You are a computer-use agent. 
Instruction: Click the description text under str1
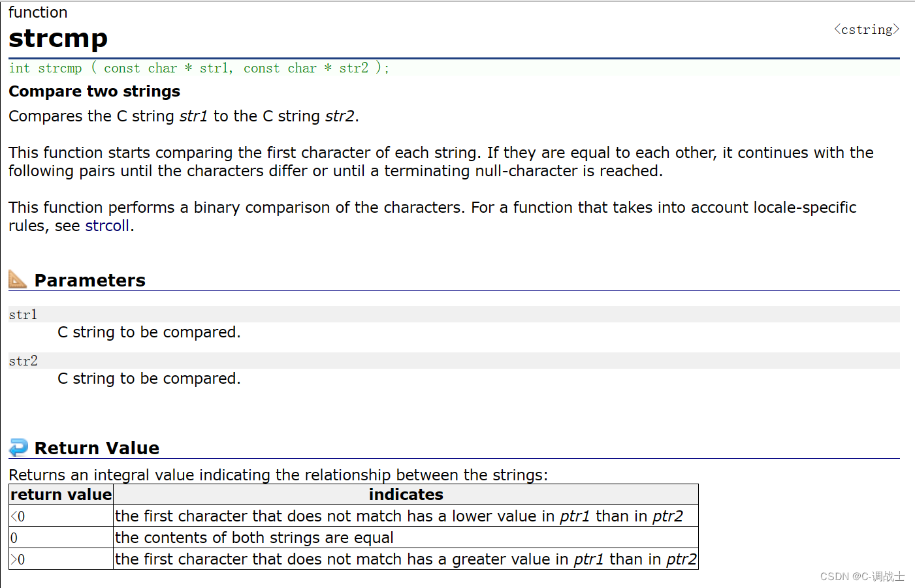tap(149, 332)
